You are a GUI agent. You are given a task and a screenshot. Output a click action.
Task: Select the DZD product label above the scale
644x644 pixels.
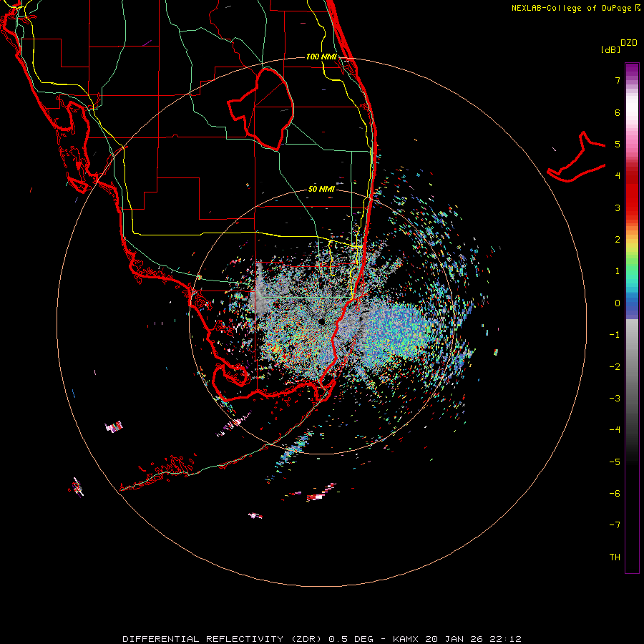click(629, 43)
